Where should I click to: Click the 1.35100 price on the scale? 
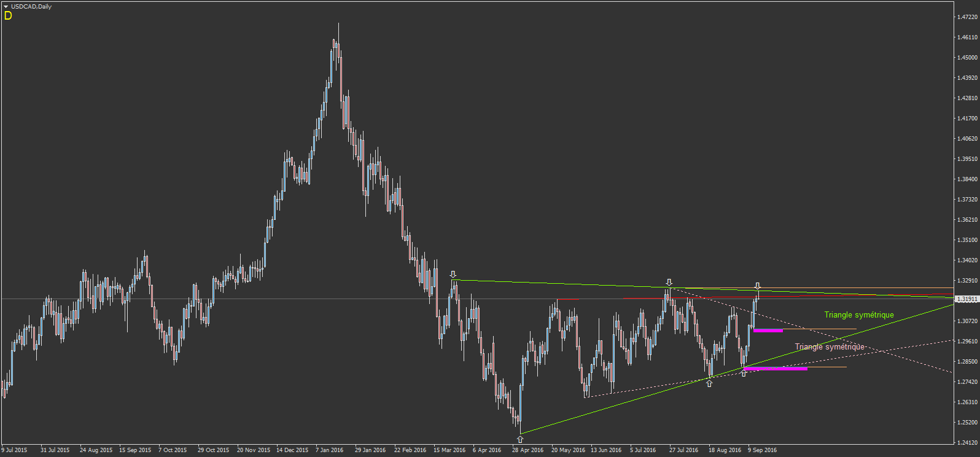(x=967, y=240)
